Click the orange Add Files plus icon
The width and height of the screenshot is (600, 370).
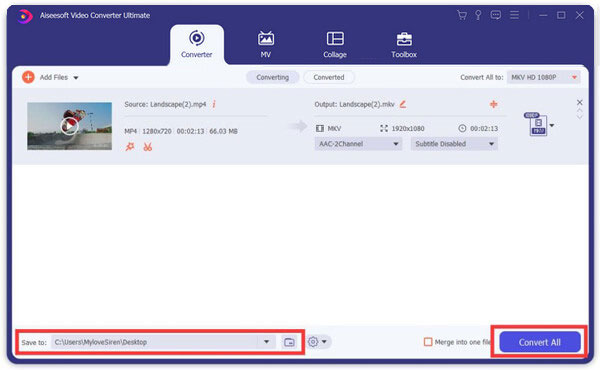28,77
